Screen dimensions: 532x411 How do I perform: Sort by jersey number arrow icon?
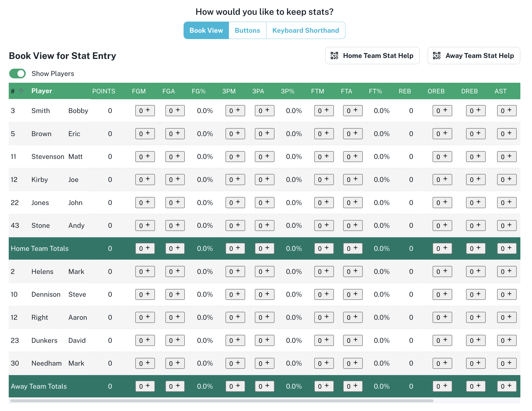click(21, 91)
